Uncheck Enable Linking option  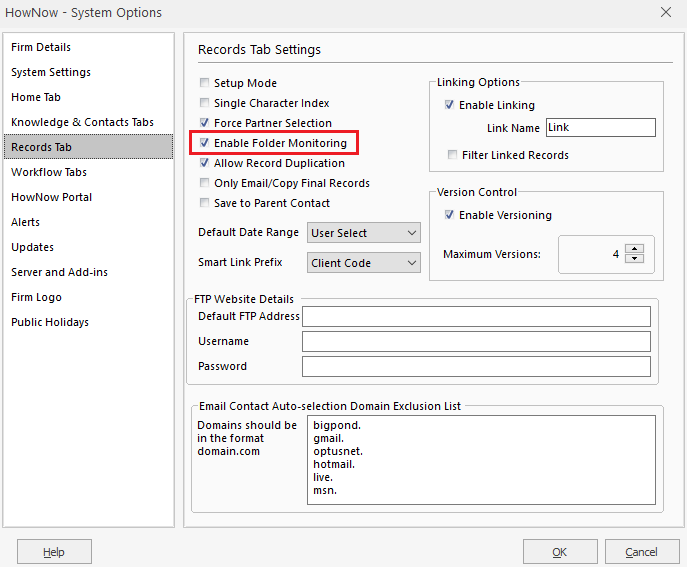pos(449,105)
